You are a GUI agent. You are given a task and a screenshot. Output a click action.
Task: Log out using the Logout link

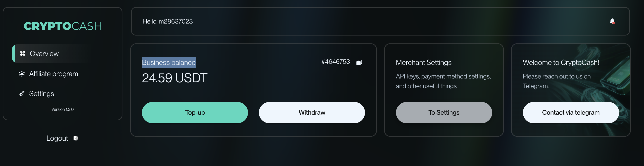(x=57, y=138)
